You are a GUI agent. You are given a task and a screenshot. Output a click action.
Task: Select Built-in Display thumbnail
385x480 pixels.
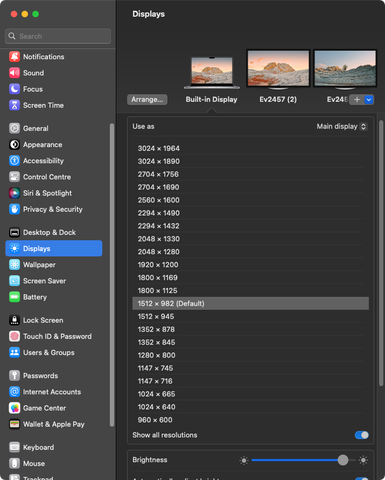pos(212,72)
